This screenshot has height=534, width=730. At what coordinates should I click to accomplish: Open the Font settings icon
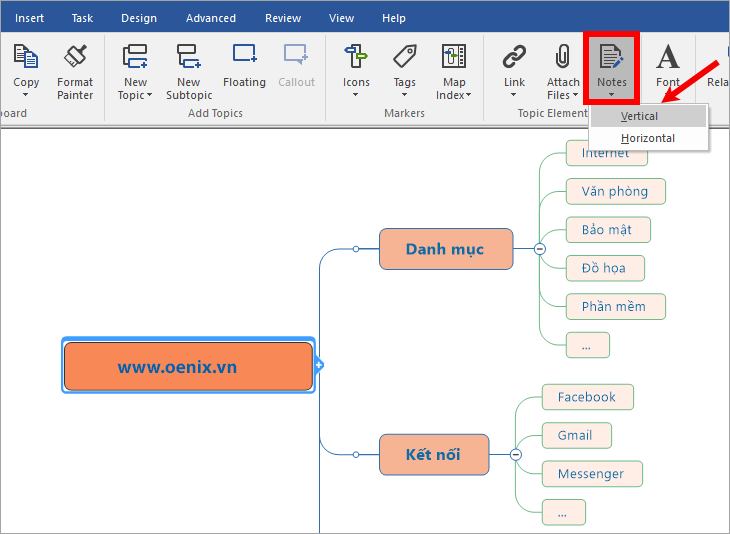(668, 56)
